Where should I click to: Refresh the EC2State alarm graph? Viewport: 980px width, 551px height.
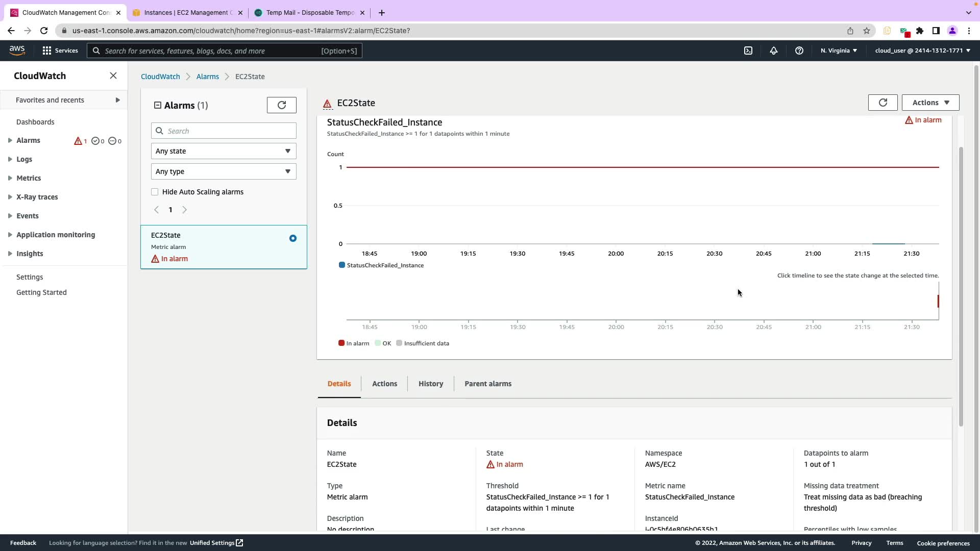883,103
